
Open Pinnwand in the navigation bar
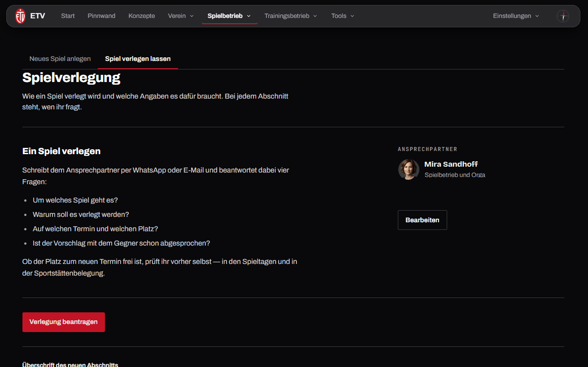[x=101, y=16]
